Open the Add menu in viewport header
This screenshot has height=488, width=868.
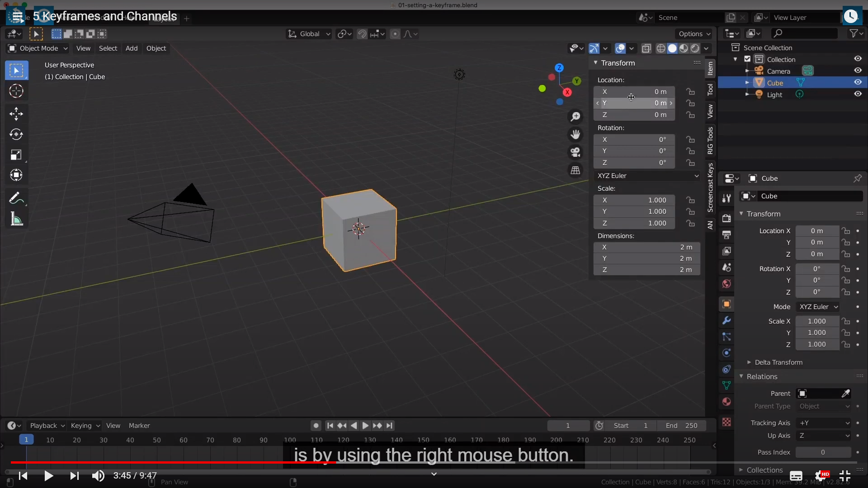click(132, 48)
